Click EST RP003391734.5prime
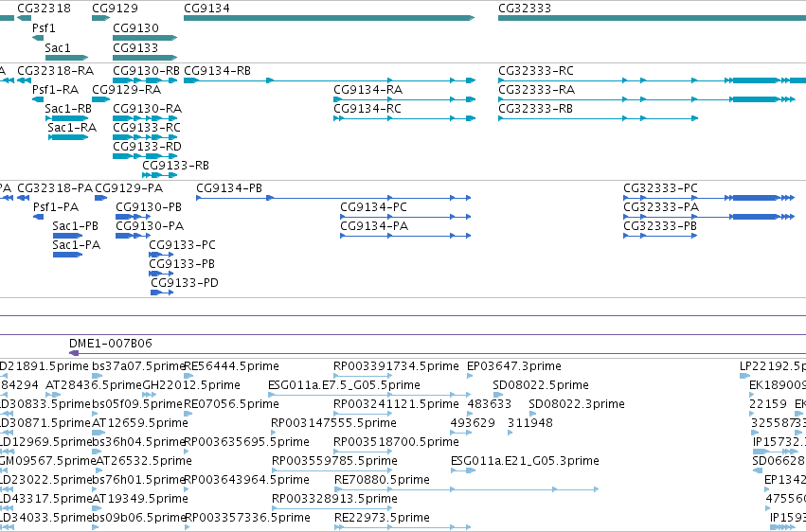This screenshot has width=806, height=532. tap(396, 366)
